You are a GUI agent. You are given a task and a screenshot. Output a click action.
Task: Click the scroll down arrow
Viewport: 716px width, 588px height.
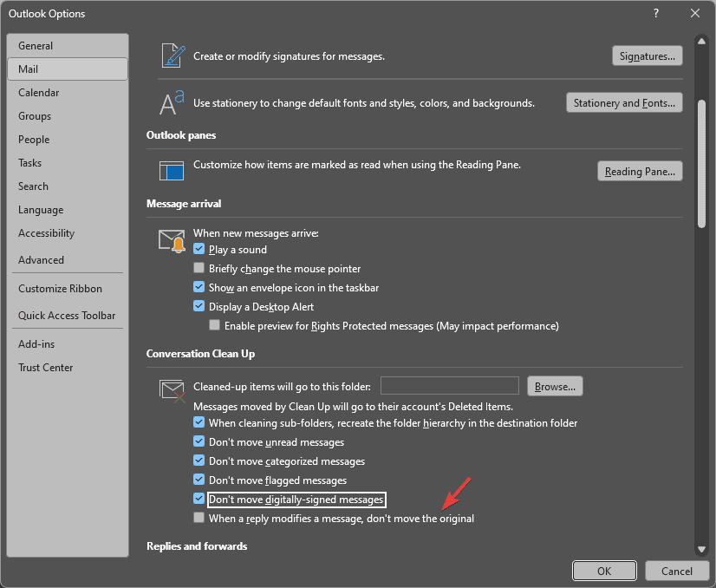[701, 549]
